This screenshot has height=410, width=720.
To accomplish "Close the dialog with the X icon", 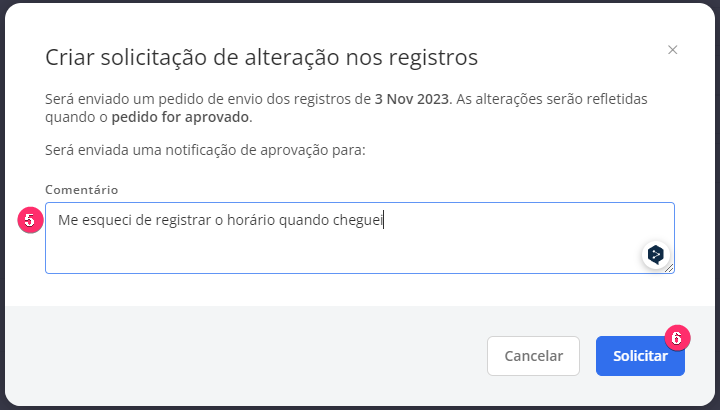I will pos(672,50).
